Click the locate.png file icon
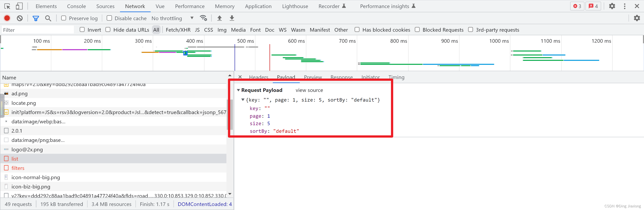Image resolution: width=644 pixels, height=210 pixels. (x=6, y=103)
